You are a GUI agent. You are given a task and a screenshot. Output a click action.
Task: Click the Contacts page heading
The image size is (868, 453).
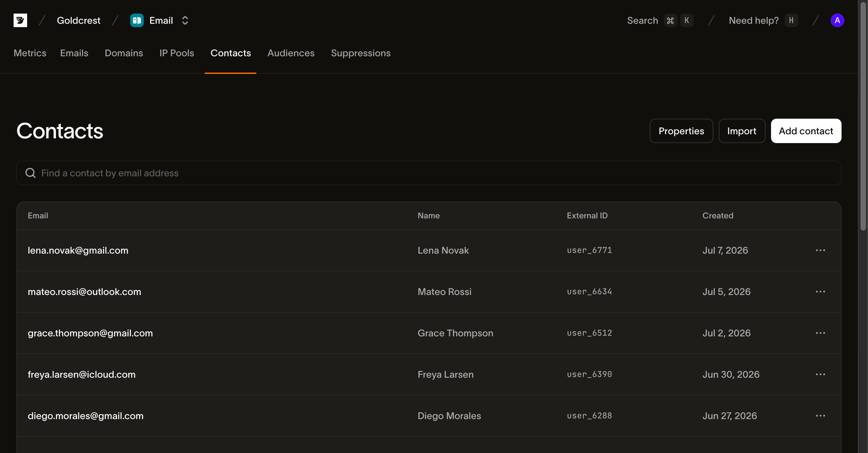[x=60, y=131]
